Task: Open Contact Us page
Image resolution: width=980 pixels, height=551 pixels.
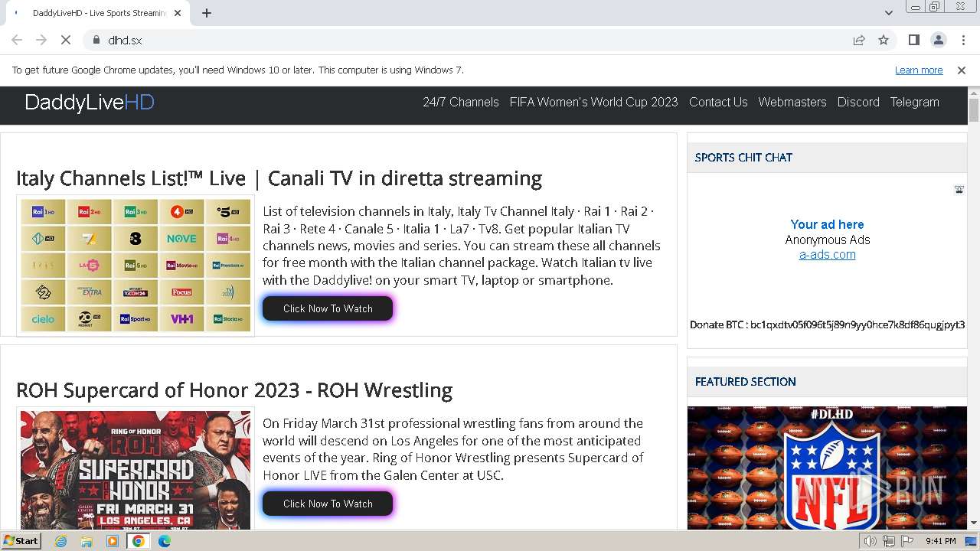Action: click(x=718, y=102)
